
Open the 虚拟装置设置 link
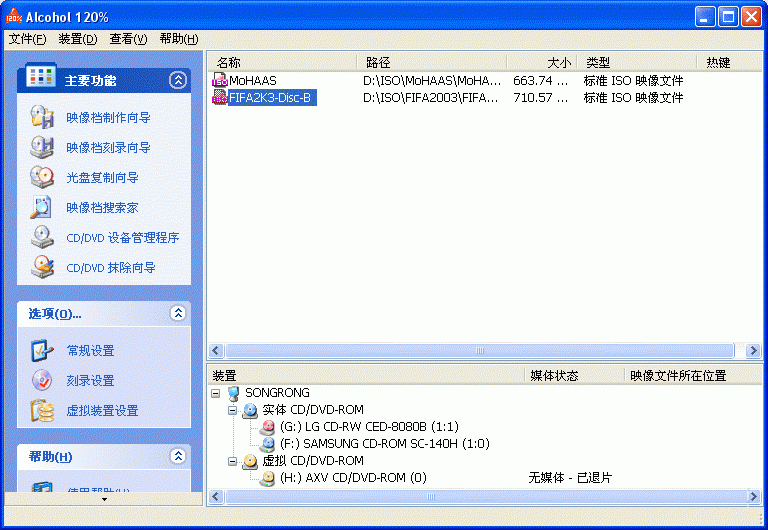coord(102,410)
